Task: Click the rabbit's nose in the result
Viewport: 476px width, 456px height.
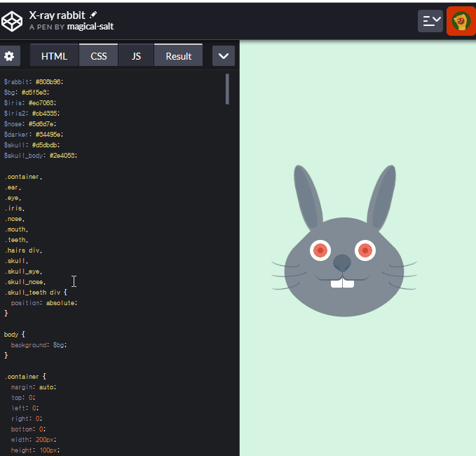Action: (342, 263)
